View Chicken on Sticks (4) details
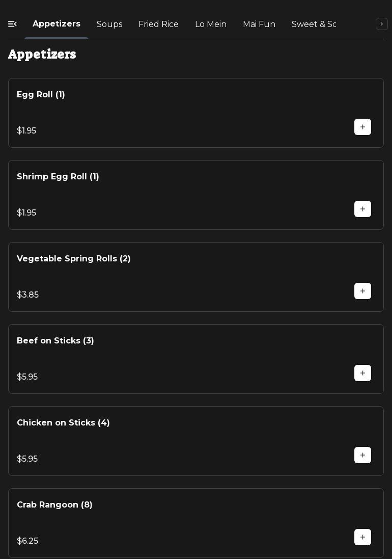The width and height of the screenshot is (392, 559). [63, 423]
